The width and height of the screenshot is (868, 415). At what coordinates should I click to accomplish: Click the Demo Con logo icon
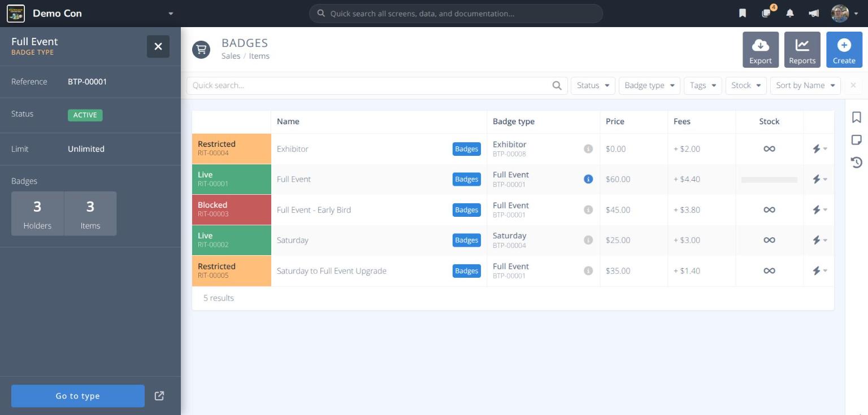(15, 13)
